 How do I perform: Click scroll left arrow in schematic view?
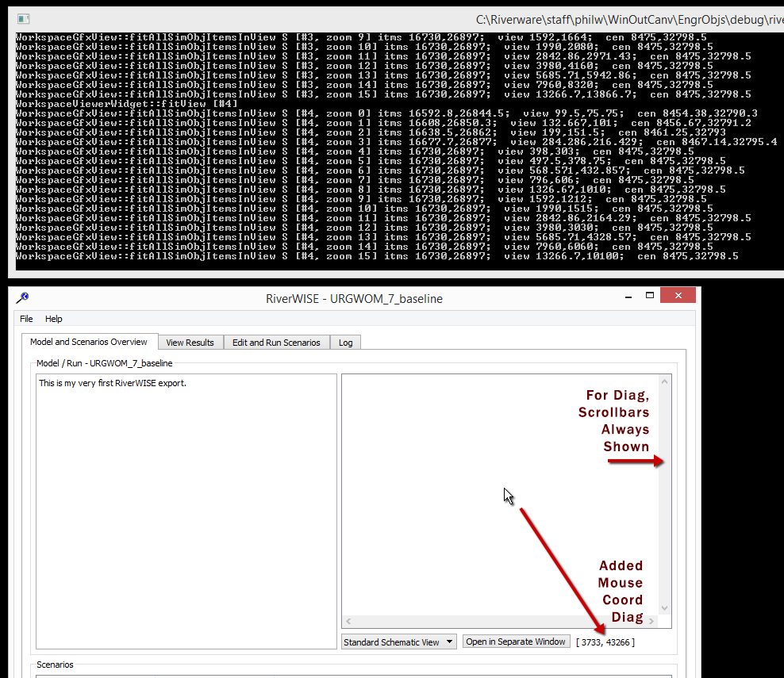(x=348, y=621)
